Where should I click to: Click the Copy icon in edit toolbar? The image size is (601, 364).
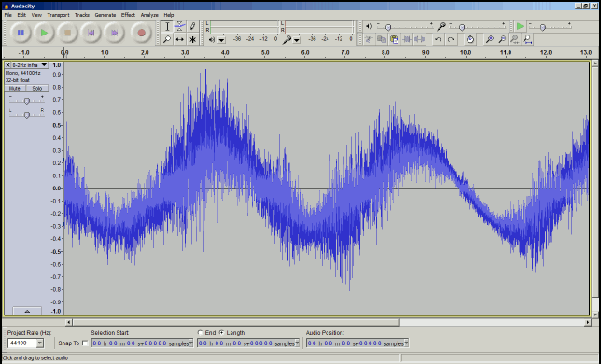(382, 39)
